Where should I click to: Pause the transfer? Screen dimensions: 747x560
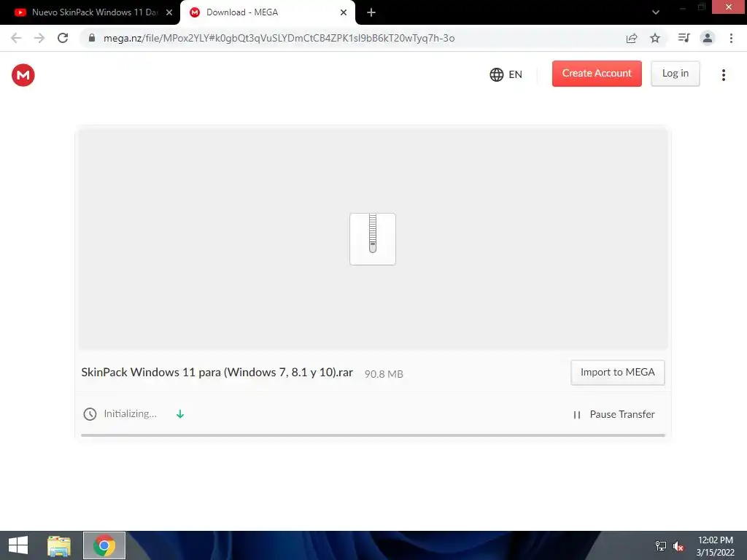(x=614, y=414)
